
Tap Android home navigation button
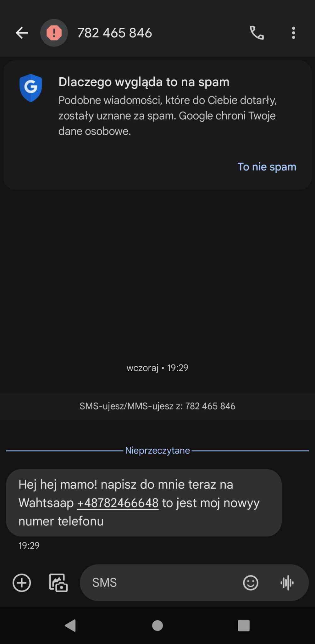(x=157, y=625)
